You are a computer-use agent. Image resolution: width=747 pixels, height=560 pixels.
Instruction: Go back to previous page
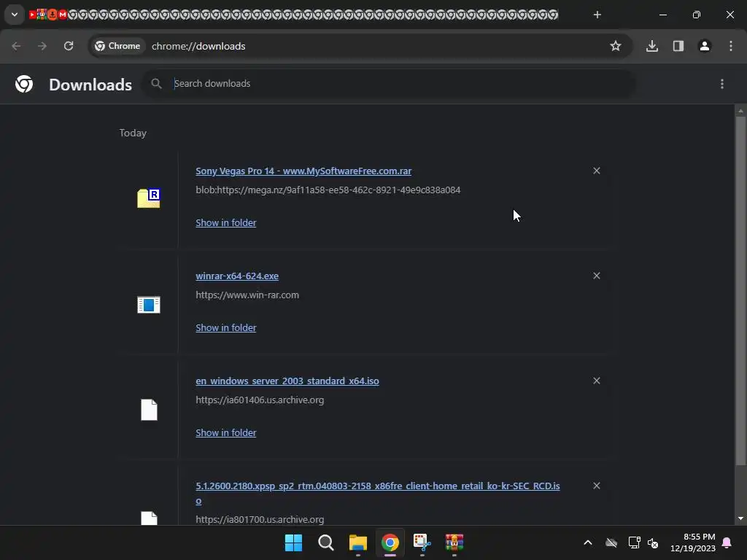point(16,46)
